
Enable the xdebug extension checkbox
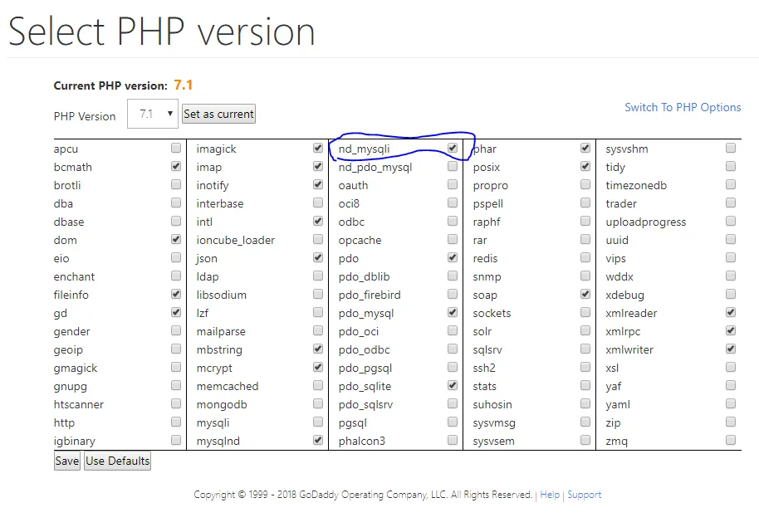tap(731, 295)
